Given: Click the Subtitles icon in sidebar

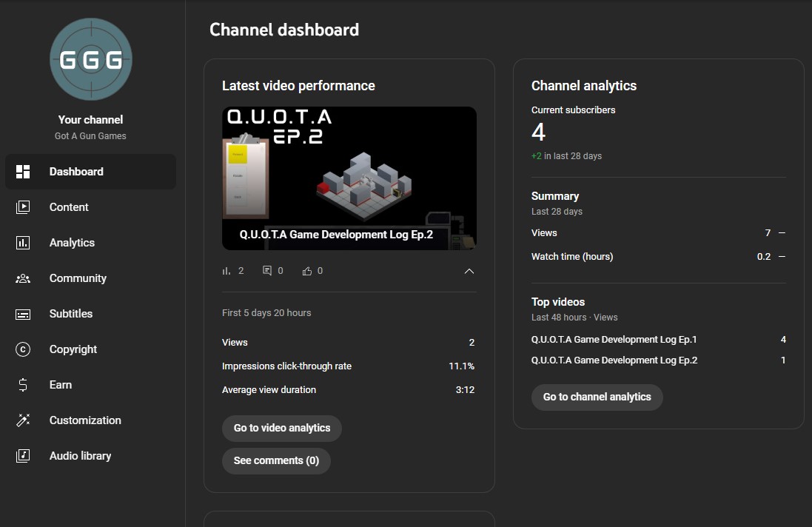Looking at the screenshot, I should coord(23,314).
